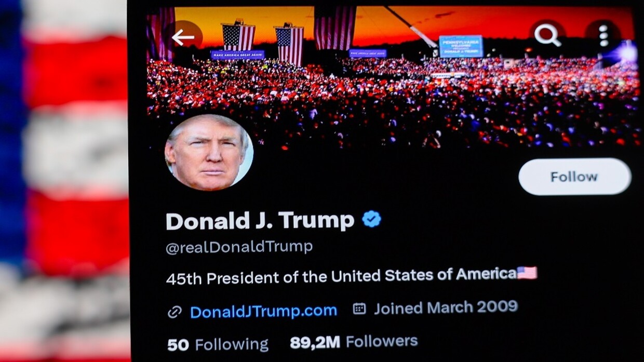Tap the 45th President bio text
Screen dimensions: 644x362
[341, 276]
